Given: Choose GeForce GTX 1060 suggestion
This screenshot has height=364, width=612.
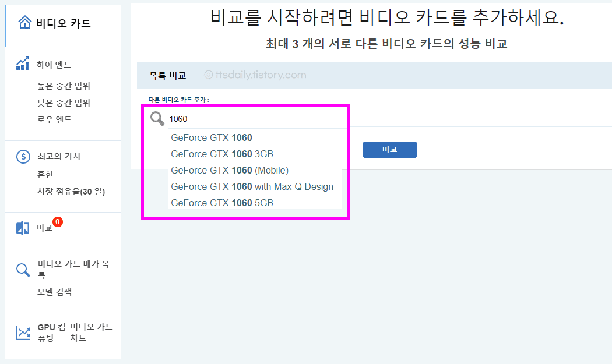Looking at the screenshot, I should 212,137.
